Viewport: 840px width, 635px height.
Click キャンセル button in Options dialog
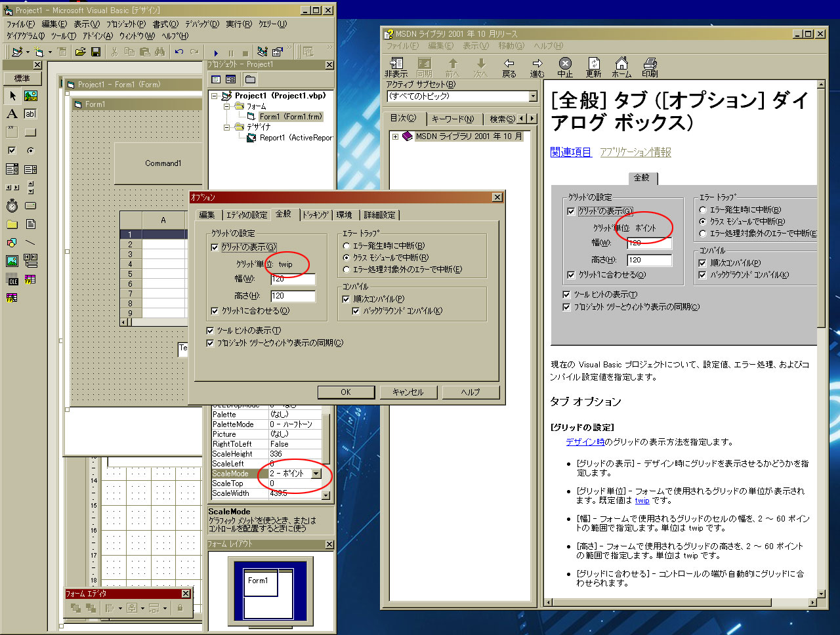point(408,392)
